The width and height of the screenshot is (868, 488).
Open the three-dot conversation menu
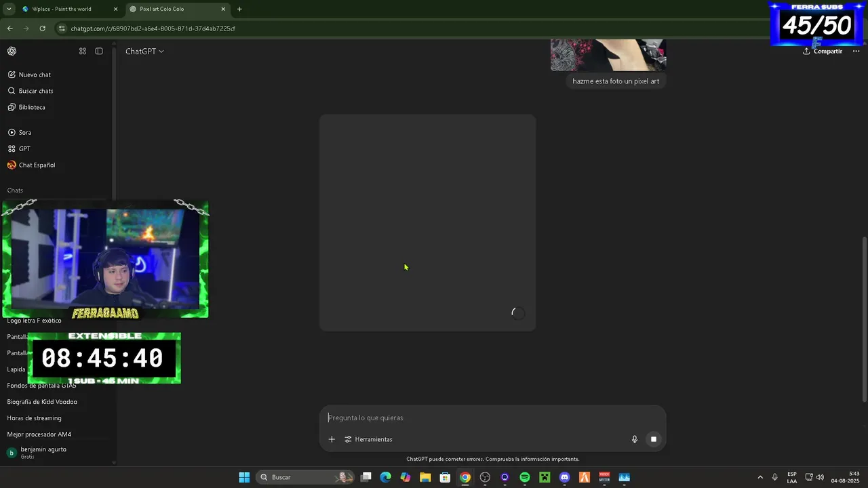click(856, 52)
